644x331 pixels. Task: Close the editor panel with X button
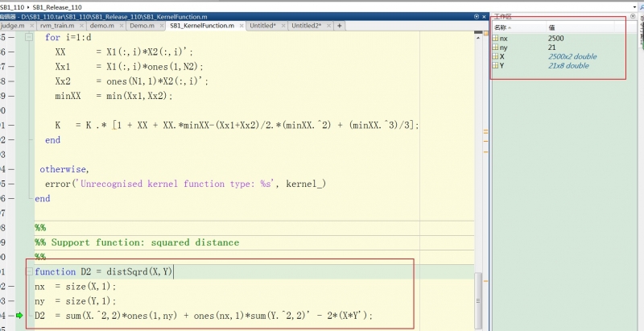point(484,16)
